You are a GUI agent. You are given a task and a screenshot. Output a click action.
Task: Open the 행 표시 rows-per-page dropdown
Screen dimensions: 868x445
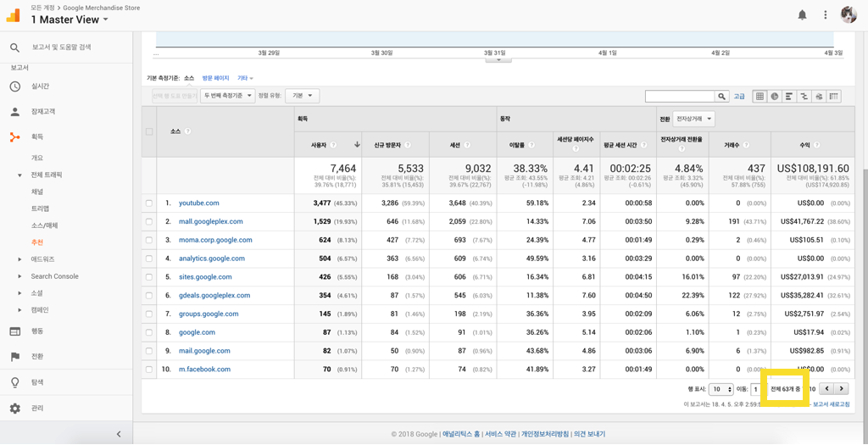pyautogui.click(x=722, y=390)
